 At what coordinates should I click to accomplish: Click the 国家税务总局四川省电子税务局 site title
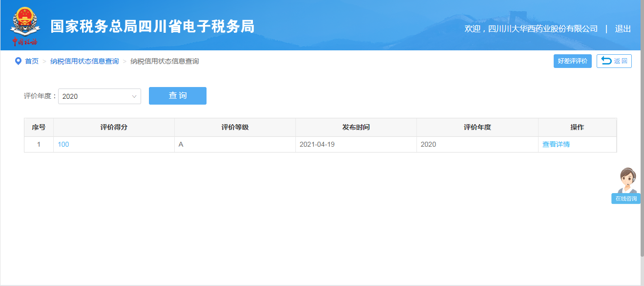(152, 26)
